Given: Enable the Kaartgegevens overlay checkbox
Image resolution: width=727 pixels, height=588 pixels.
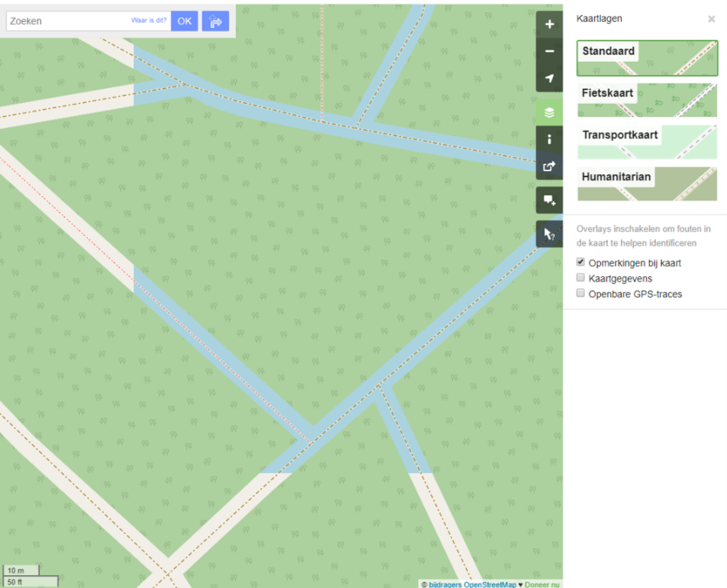Looking at the screenshot, I should 581,277.
